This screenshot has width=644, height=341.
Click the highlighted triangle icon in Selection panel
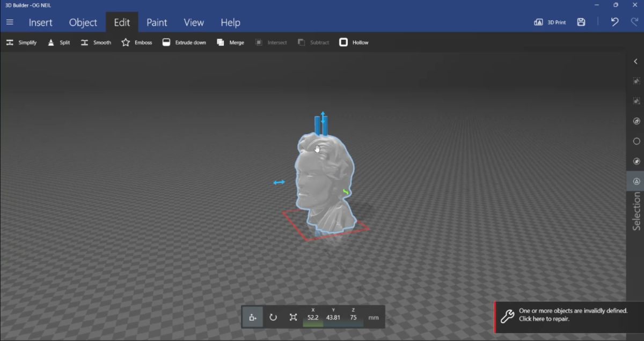pyautogui.click(x=636, y=181)
